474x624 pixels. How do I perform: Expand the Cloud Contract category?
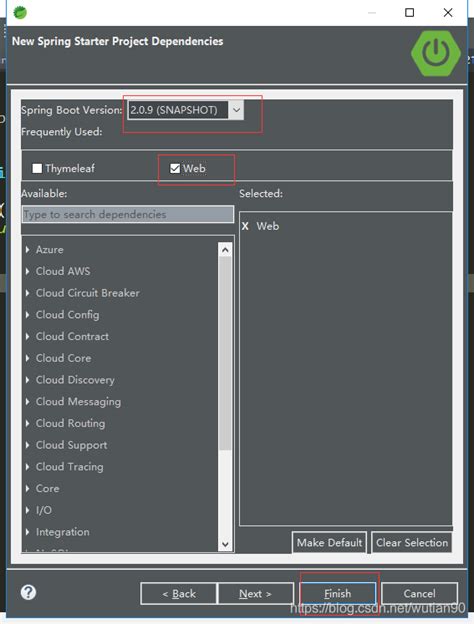(27, 336)
